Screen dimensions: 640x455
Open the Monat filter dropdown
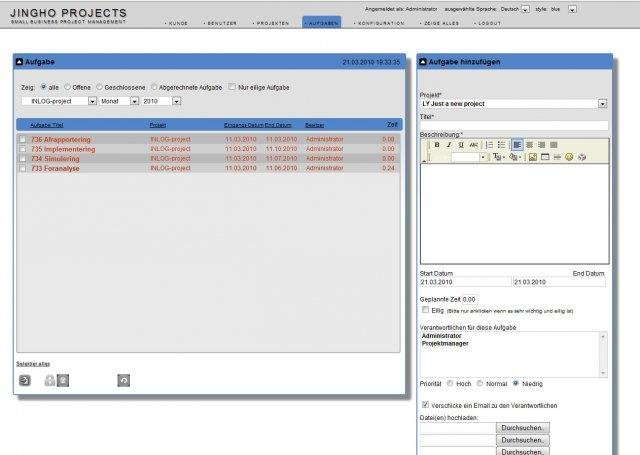pos(134,101)
